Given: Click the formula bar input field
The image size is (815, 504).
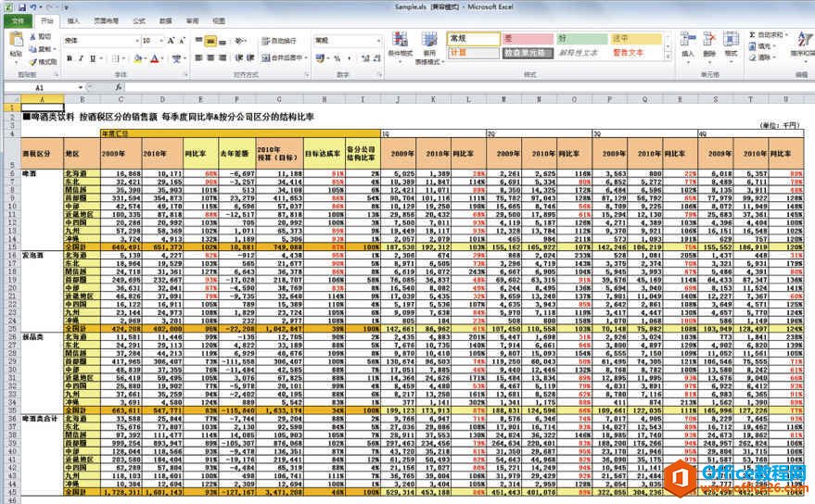Looking at the screenshot, I should point(468,87).
